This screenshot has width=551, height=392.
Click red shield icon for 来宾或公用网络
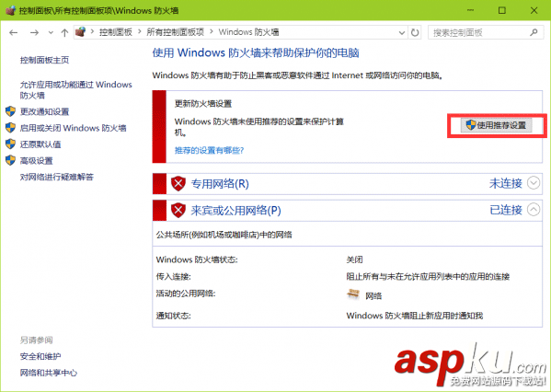point(178,210)
